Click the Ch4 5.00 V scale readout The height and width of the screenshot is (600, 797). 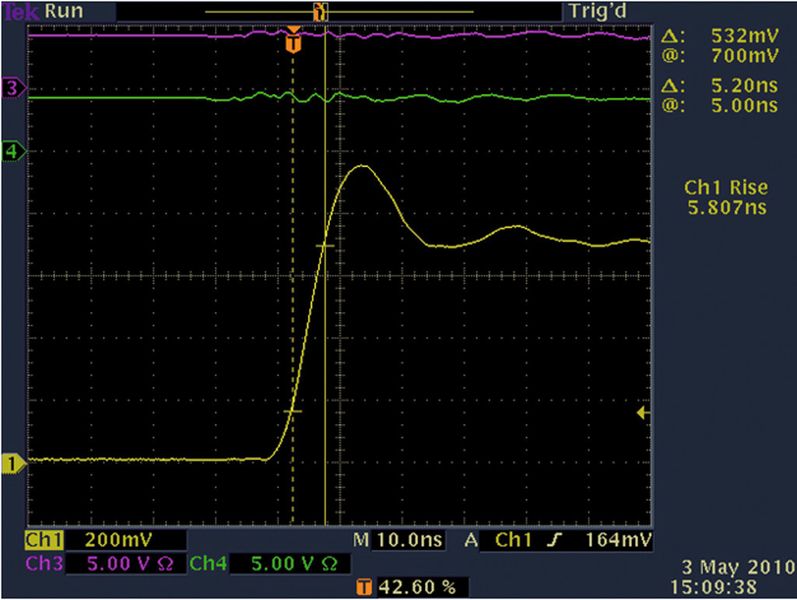tap(294, 564)
